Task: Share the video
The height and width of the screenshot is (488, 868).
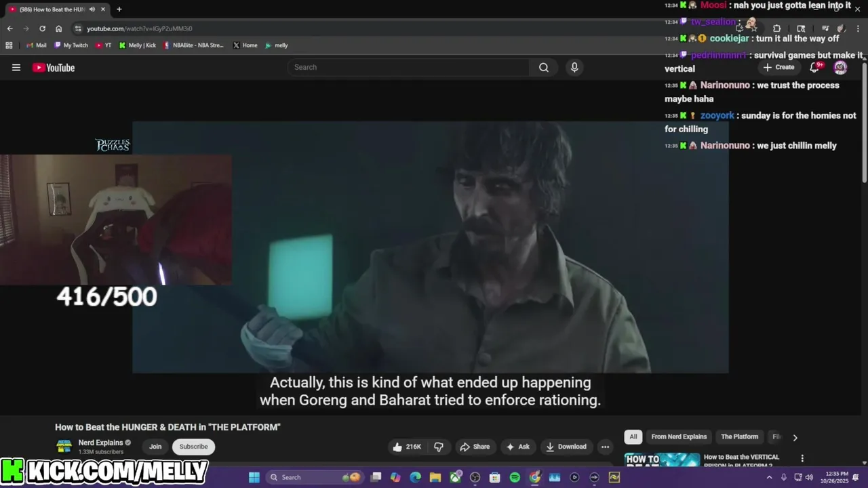Action: pyautogui.click(x=474, y=447)
